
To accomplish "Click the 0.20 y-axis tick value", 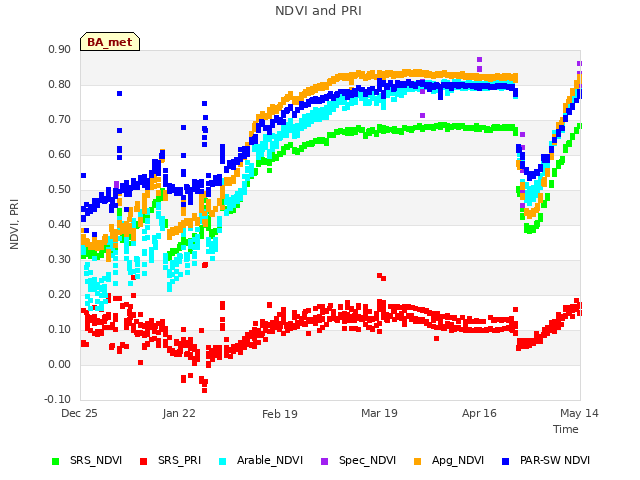I will coord(60,295).
